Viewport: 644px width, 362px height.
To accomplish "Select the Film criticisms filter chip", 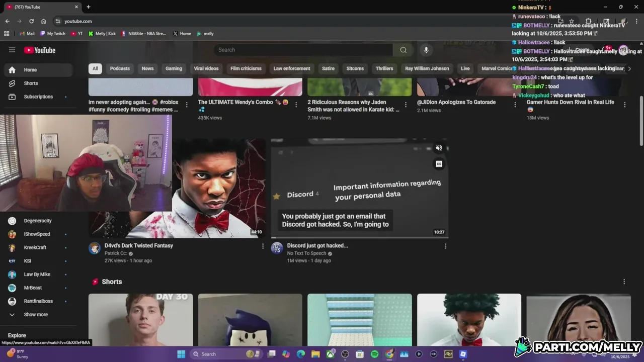I will [x=246, y=68].
